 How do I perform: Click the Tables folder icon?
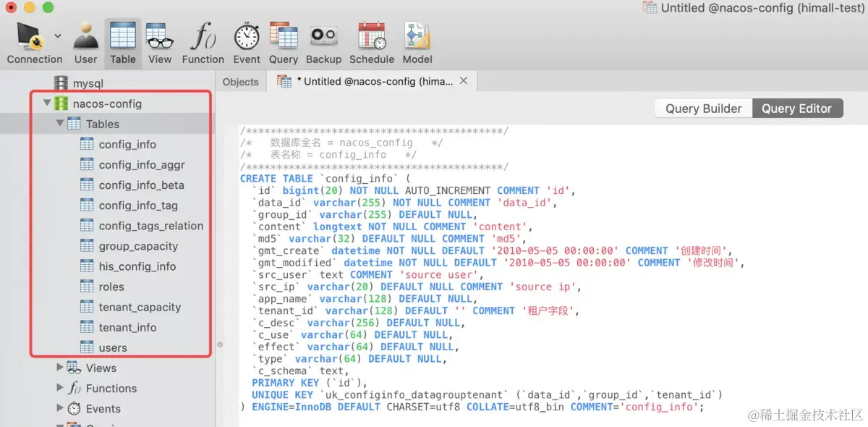[x=74, y=124]
